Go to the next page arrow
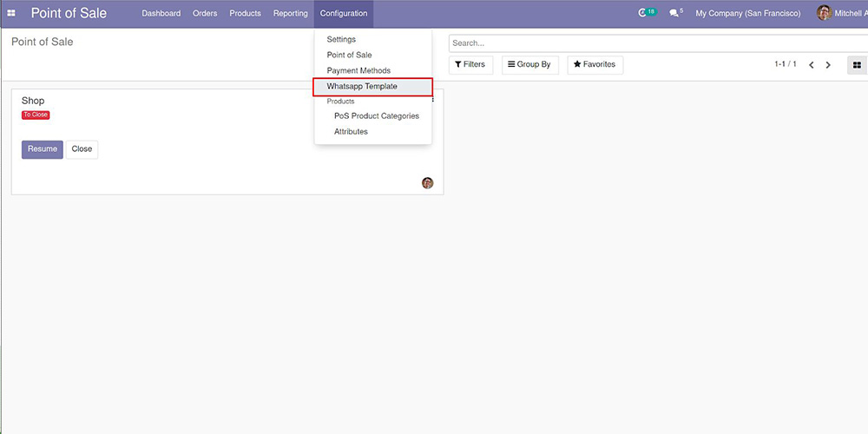The height and width of the screenshot is (434, 868). pyautogui.click(x=828, y=65)
